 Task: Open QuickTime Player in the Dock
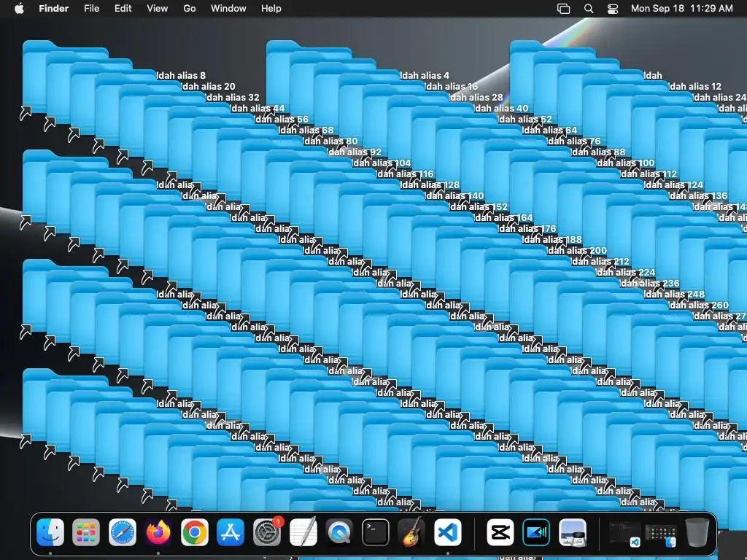click(x=339, y=532)
